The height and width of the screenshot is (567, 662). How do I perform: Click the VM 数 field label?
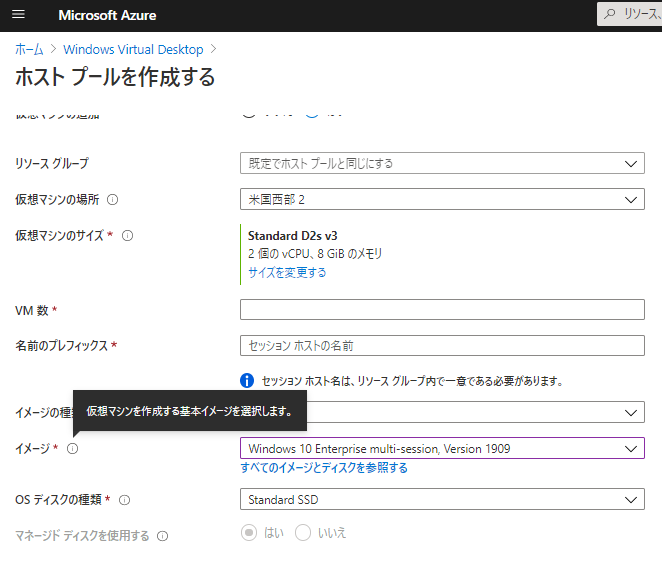pyautogui.click(x=32, y=311)
